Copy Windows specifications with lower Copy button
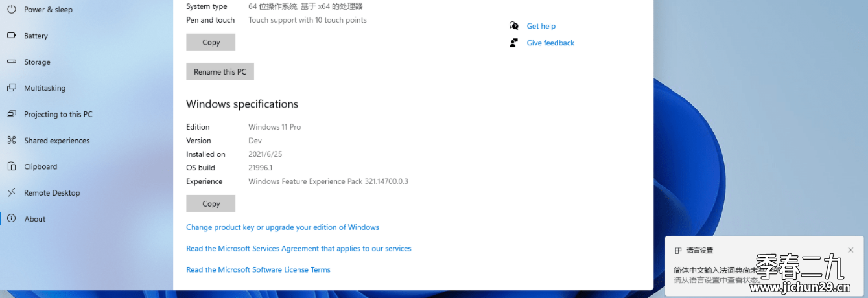Viewport: 868px width, 298px height. 211,203
